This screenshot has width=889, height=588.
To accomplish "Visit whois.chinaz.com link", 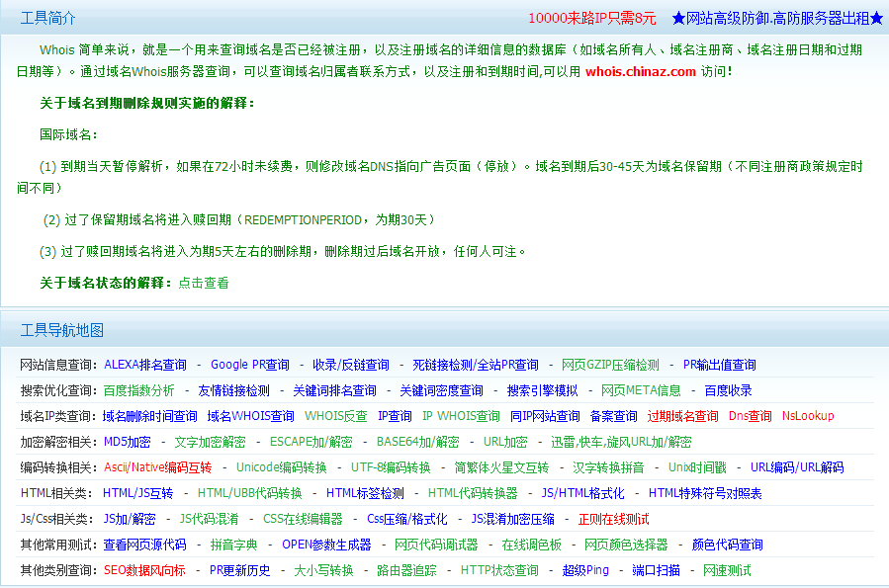I will tap(641, 71).
